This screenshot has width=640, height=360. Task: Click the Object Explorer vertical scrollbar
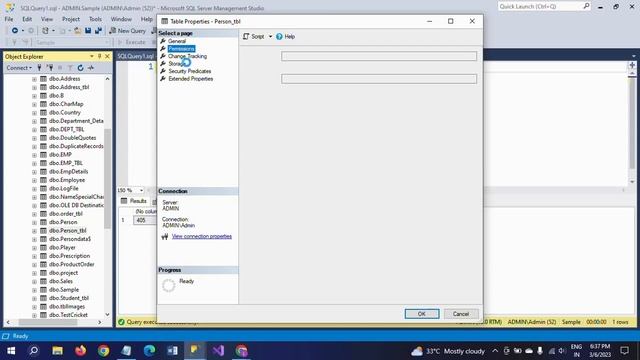[107, 180]
